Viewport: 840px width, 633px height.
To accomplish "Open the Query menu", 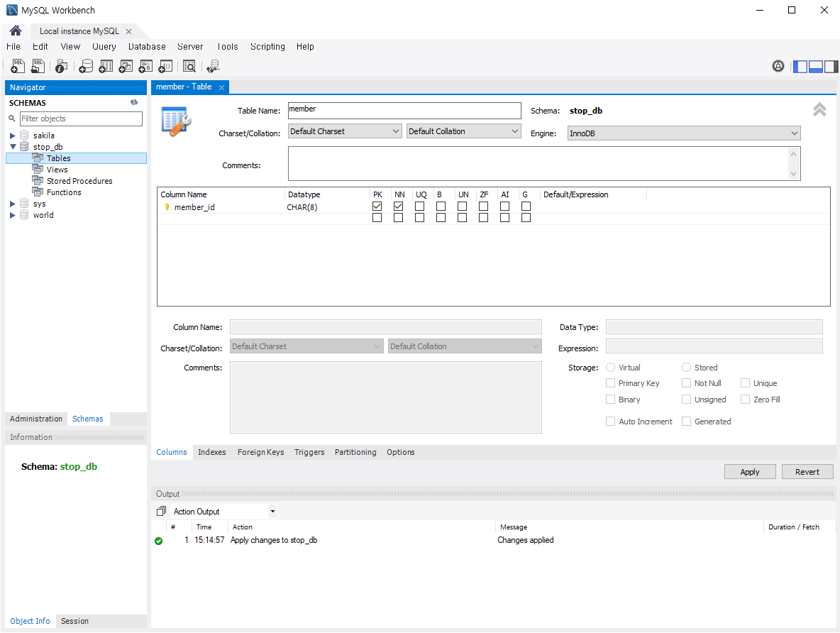I will pos(104,47).
